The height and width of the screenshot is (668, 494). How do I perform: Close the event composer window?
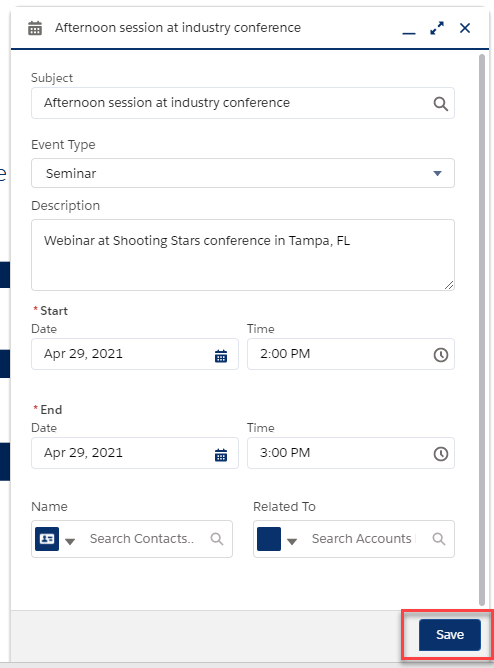point(465,28)
